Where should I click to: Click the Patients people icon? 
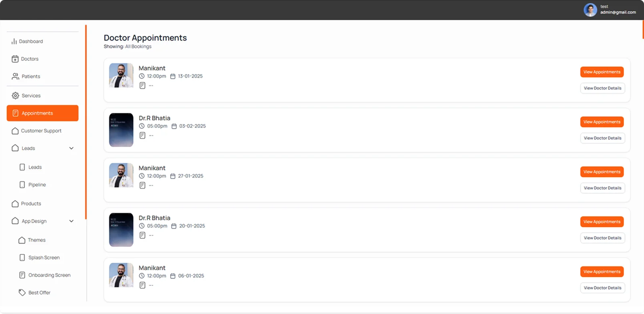[x=15, y=76]
